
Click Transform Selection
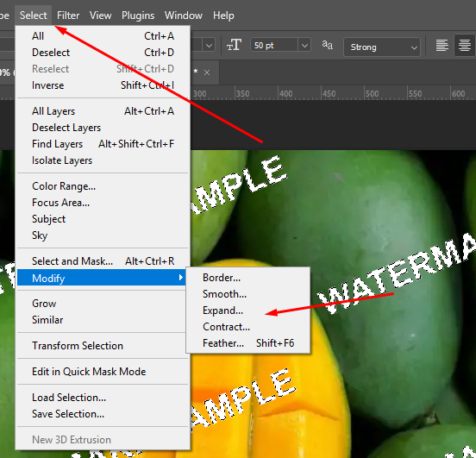tap(103, 346)
